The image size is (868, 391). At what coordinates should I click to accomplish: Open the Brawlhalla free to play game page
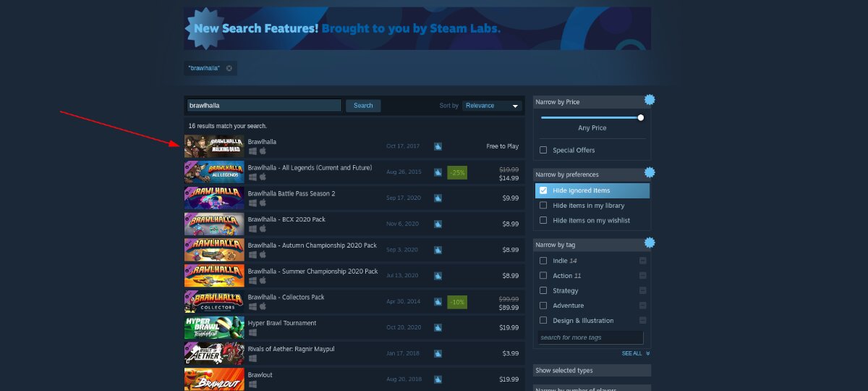[354, 146]
